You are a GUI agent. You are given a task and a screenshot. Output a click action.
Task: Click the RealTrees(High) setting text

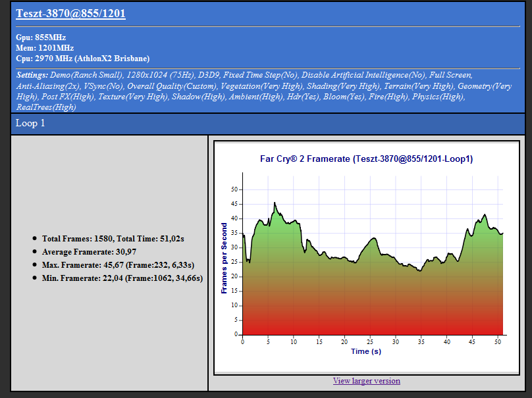[x=46, y=107]
